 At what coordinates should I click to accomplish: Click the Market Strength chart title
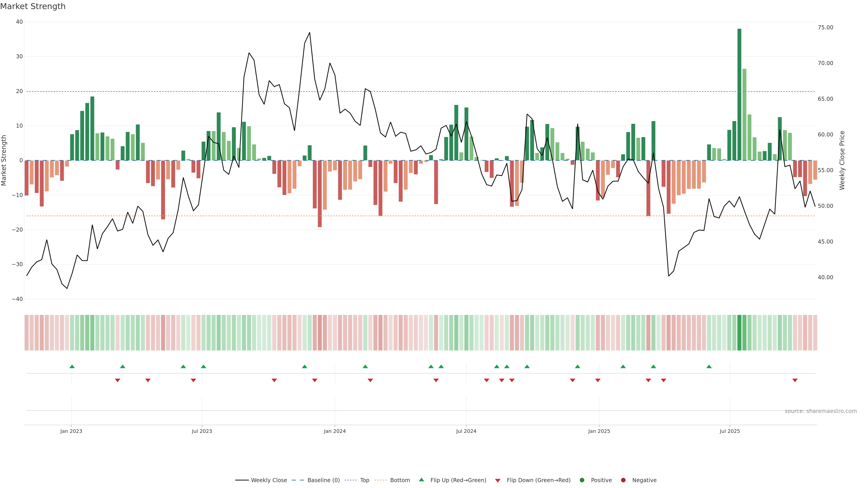[x=33, y=6]
